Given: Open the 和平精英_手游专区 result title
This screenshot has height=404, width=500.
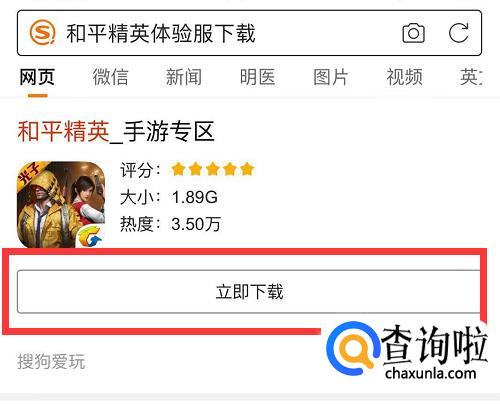Looking at the screenshot, I should click(116, 132).
